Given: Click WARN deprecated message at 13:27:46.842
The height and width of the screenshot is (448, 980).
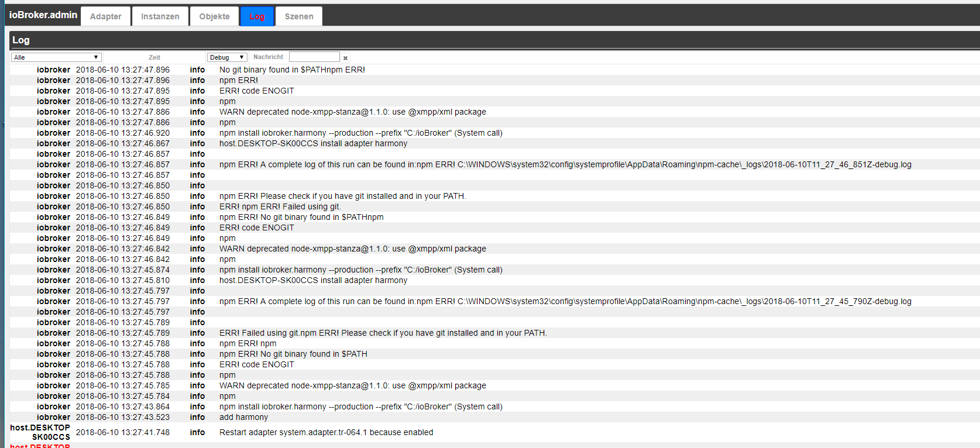Looking at the screenshot, I should 352,249.
